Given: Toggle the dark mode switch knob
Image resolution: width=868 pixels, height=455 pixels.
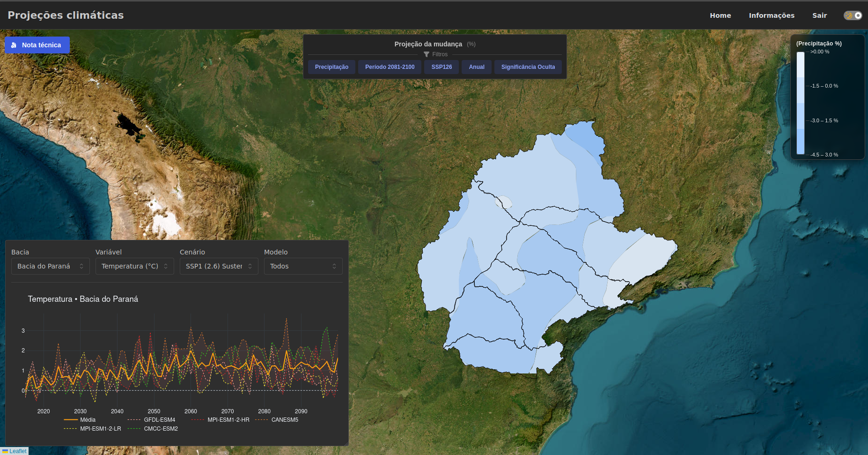Looking at the screenshot, I should [x=858, y=15].
